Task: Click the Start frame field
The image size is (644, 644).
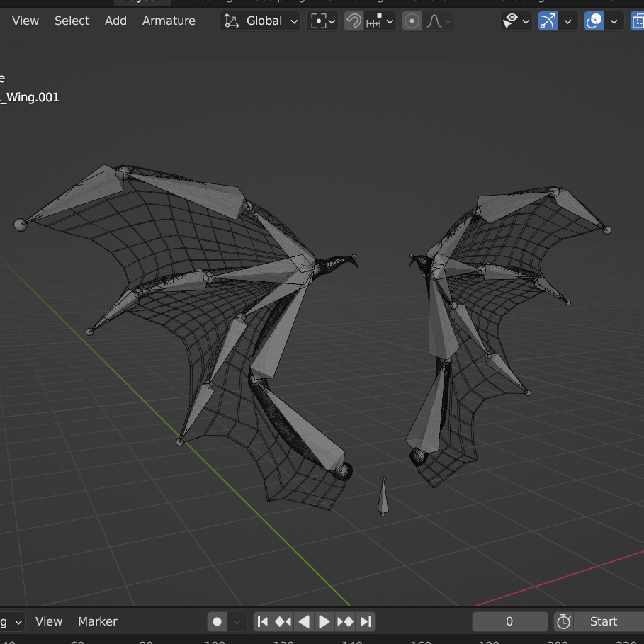Action: (609, 622)
